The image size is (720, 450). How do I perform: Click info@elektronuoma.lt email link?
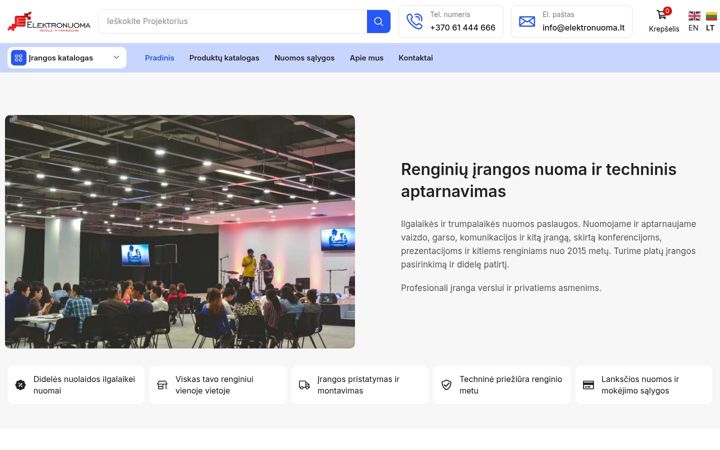(583, 28)
